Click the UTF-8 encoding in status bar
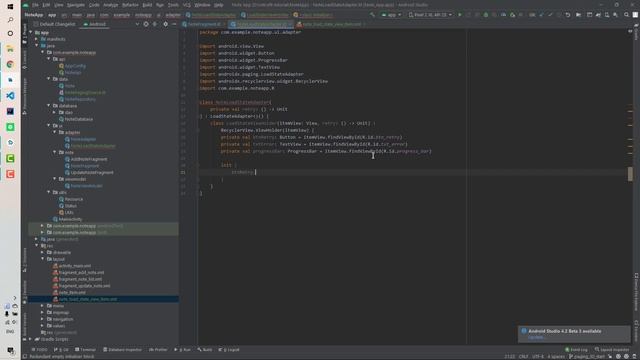This screenshot has height=360, width=640. click(x=538, y=356)
